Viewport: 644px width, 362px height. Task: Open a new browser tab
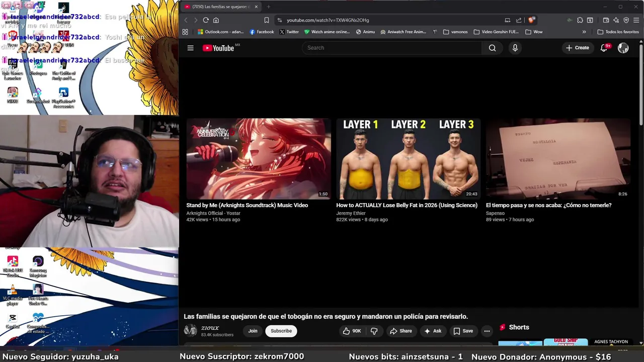268,7
